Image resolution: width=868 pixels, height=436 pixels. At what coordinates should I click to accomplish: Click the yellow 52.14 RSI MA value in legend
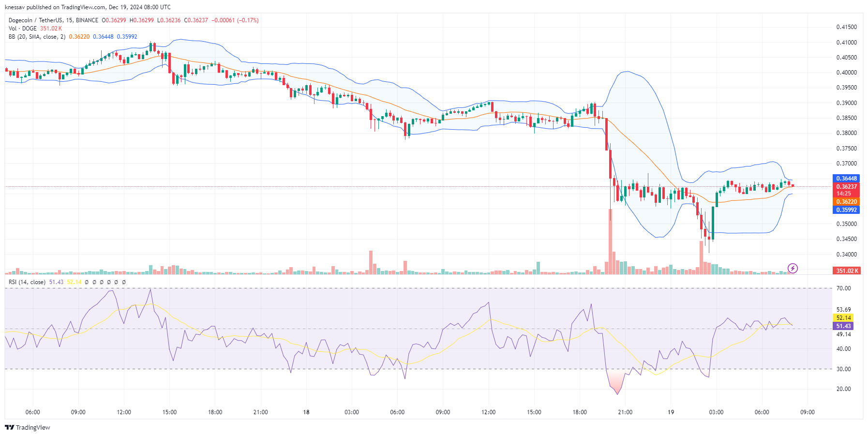[x=74, y=282]
